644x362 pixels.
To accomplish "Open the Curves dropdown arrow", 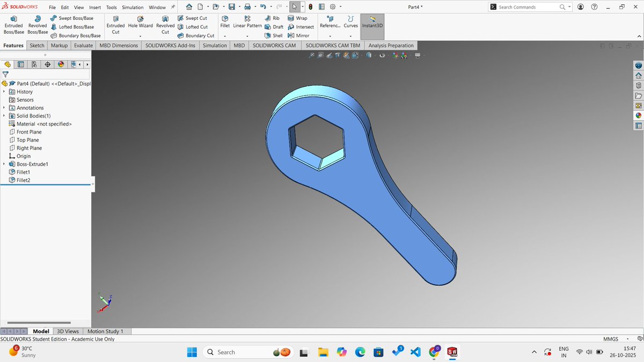I will 350,36.
